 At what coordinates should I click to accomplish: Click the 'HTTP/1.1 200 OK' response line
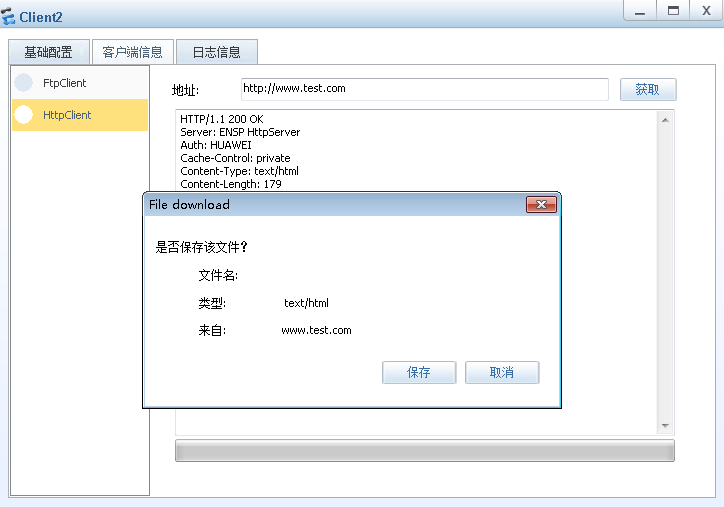pyautogui.click(x=222, y=119)
